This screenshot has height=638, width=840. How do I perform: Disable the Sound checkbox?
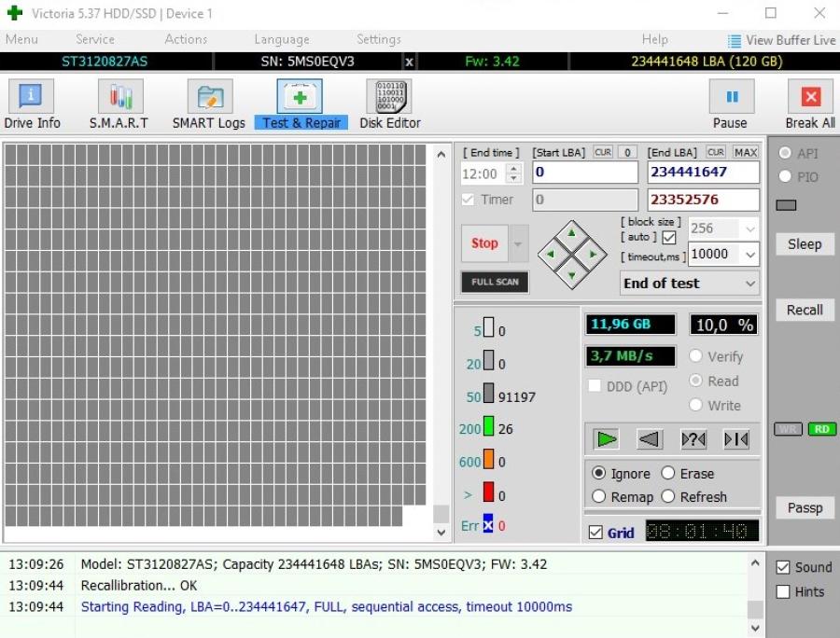coord(783,567)
